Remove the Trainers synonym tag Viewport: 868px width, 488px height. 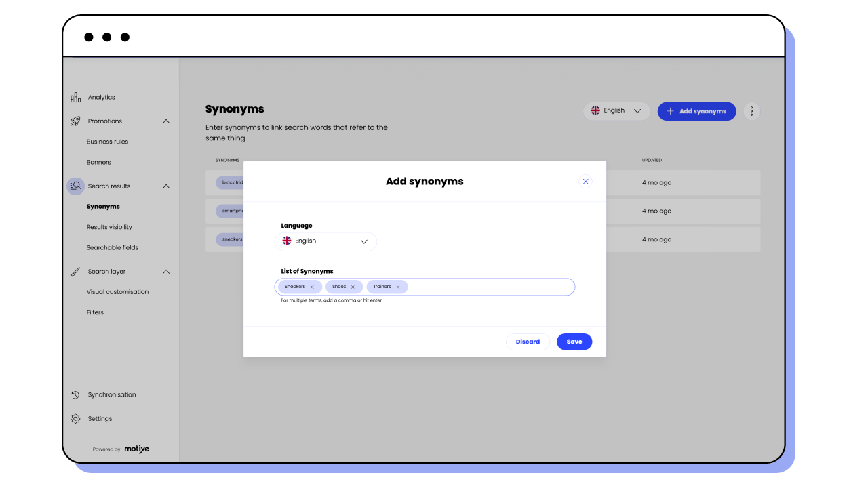pyautogui.click(x=399, y=286)
